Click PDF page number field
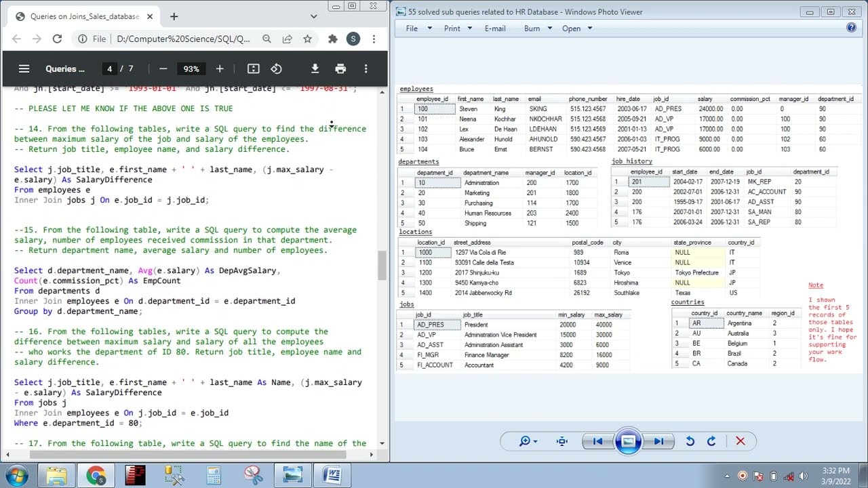This screenshot has width=868, height=488. click(109, 68)
